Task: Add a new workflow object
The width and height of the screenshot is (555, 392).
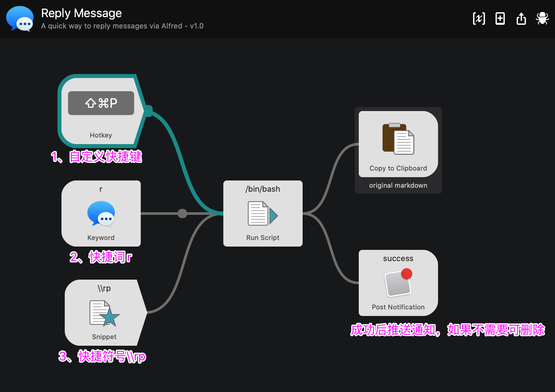Action: [x=500, y=19]
